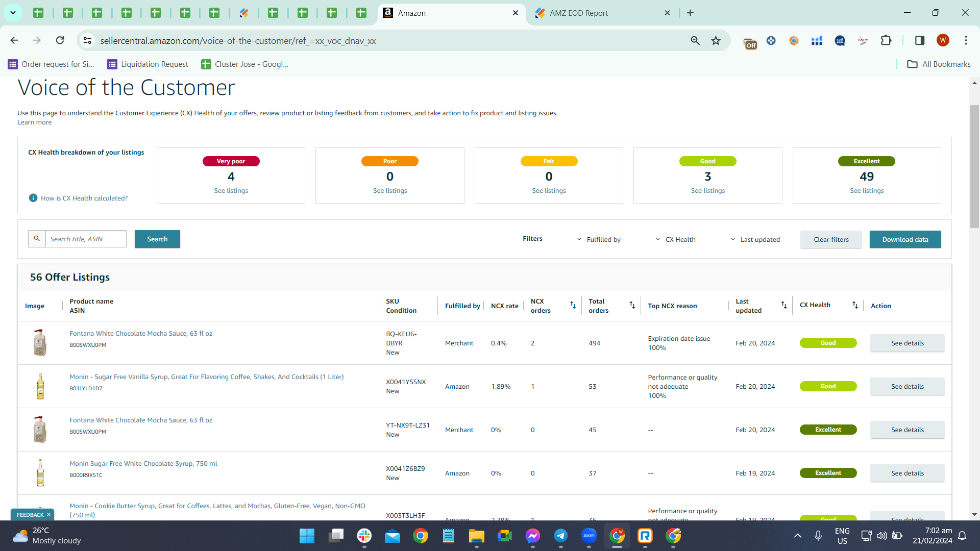Image resolution: width=980 pixels, height=551 pixels.
Task: Open a new browser tab
Action: pyautogui.click(x=690, y=13)
